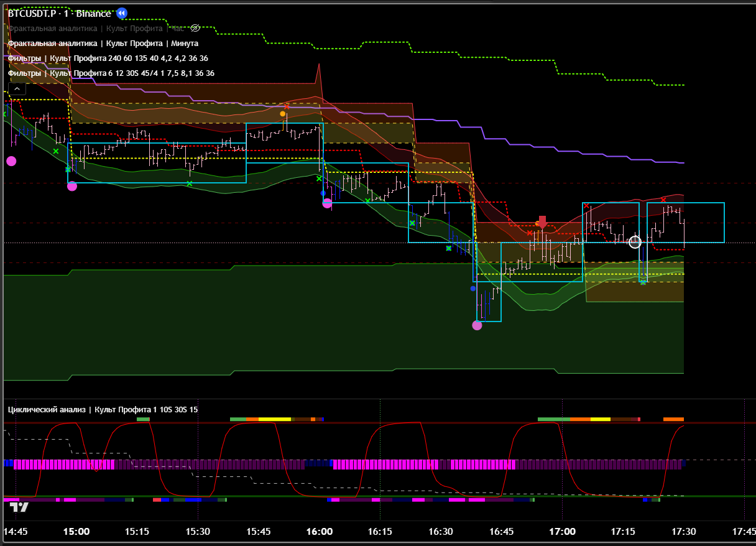Viewport: 756px width, 546px height.
Task: Click the 16:00 label on time axis
Action: (x=319, y=532)
